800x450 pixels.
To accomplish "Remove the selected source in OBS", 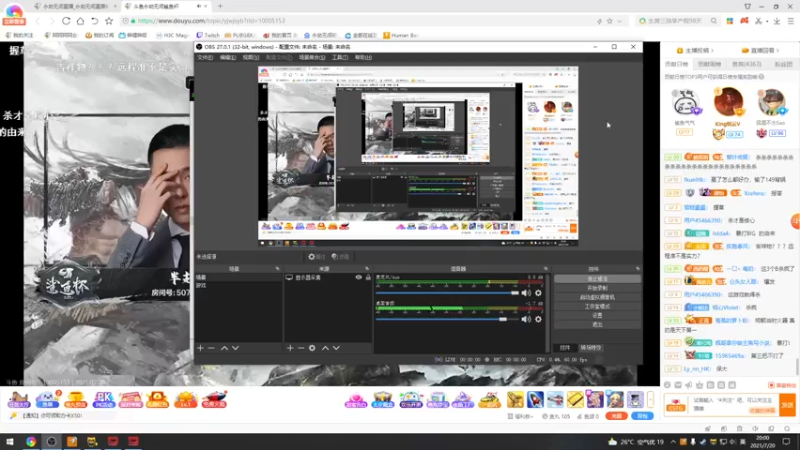I will [x=301, y=348].
